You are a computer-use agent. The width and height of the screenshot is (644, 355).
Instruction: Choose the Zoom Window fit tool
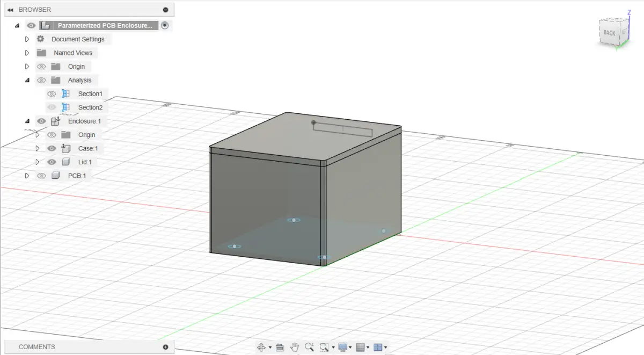[324, 347]
